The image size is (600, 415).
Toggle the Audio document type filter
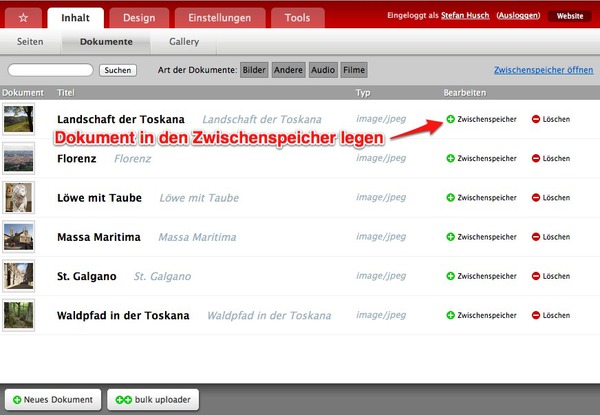[x=323, y=70]
